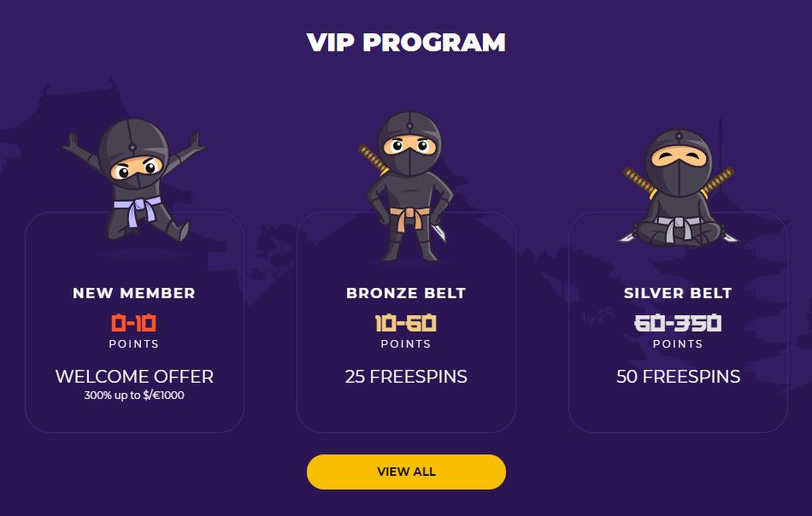Screen dimensions: 812x516
Task: Select the Silver Belt heading
Action: pos(678,293)
